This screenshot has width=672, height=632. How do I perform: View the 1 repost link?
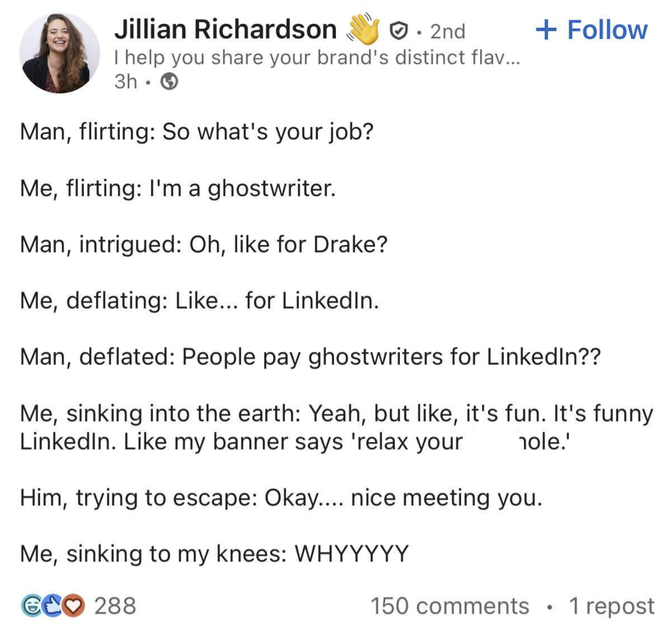tap(611, 606)
